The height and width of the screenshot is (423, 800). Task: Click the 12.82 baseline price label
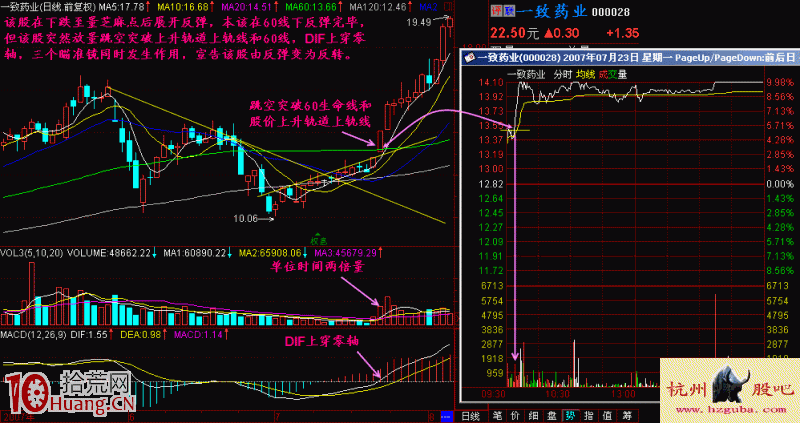tap(492, 184)
